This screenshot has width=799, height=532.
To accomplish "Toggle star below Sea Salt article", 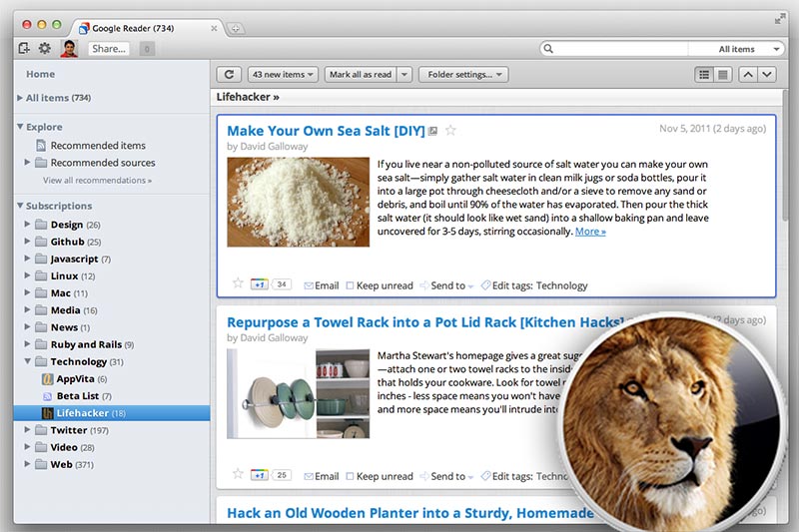I will click(x=238, y=283).
